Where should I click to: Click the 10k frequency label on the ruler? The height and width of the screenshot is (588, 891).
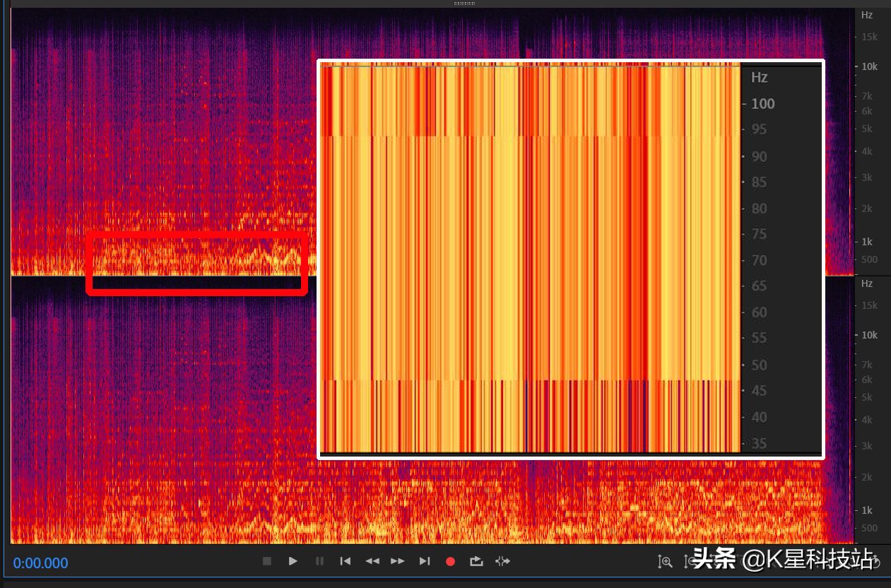pyautogui.click(x=868, y=66)
